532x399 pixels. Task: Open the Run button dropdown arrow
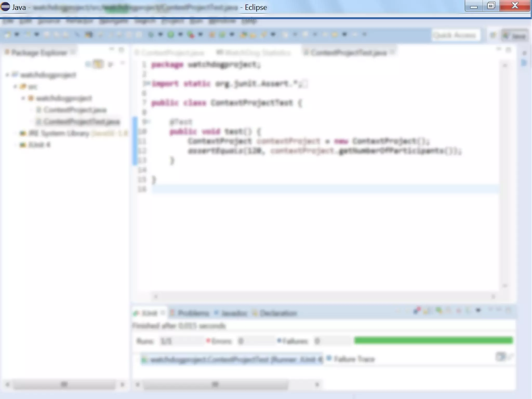tap(180, 35)
